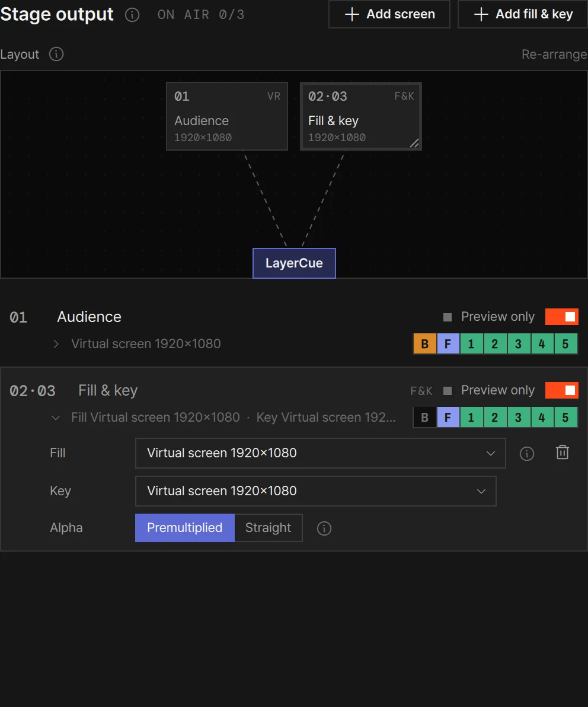Toggle B layer on Fill & key row
The width and height of the screenshot is (588, 707).
[x=424, y=418]
